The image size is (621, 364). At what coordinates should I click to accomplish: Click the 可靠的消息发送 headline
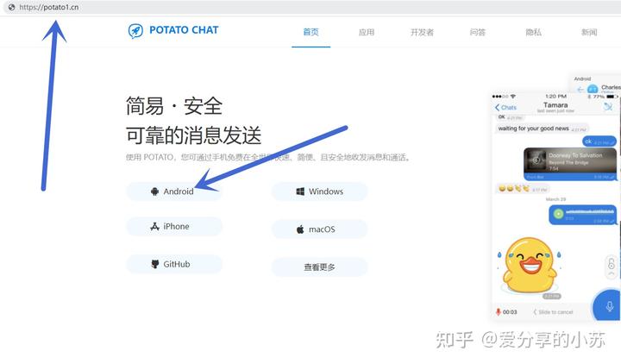194,136
